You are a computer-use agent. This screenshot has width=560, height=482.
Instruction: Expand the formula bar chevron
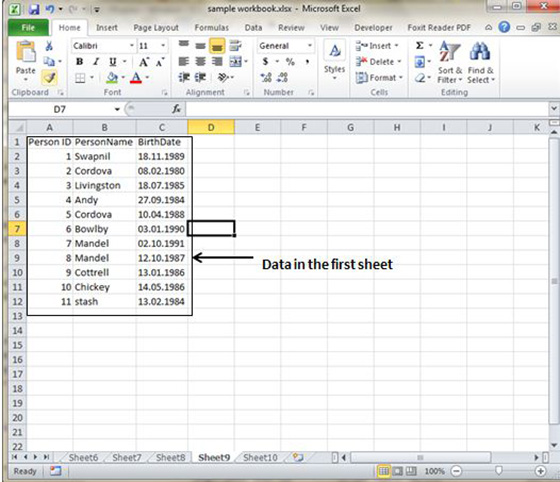click(554, 109)
